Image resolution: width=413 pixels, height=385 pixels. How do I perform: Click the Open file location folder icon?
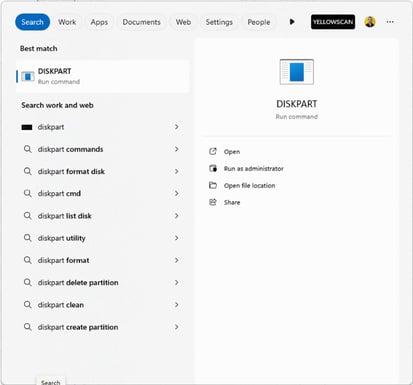(x=213, y=185)
